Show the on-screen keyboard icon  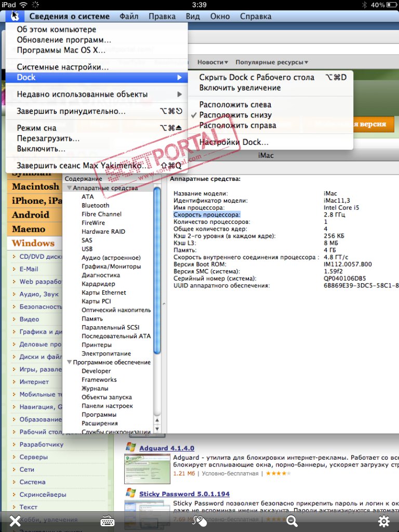[x=108, y=521]
